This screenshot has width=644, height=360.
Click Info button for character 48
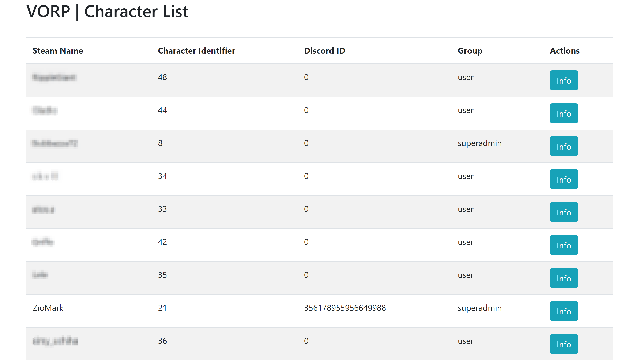(x=564, y=80)
